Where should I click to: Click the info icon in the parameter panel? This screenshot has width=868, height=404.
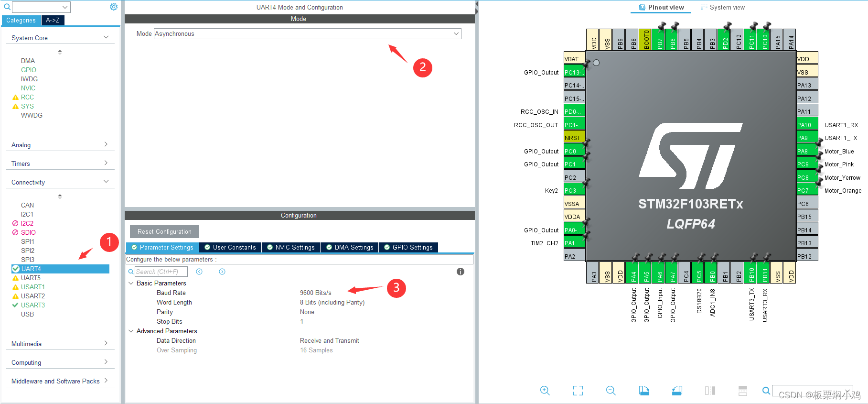461,272
